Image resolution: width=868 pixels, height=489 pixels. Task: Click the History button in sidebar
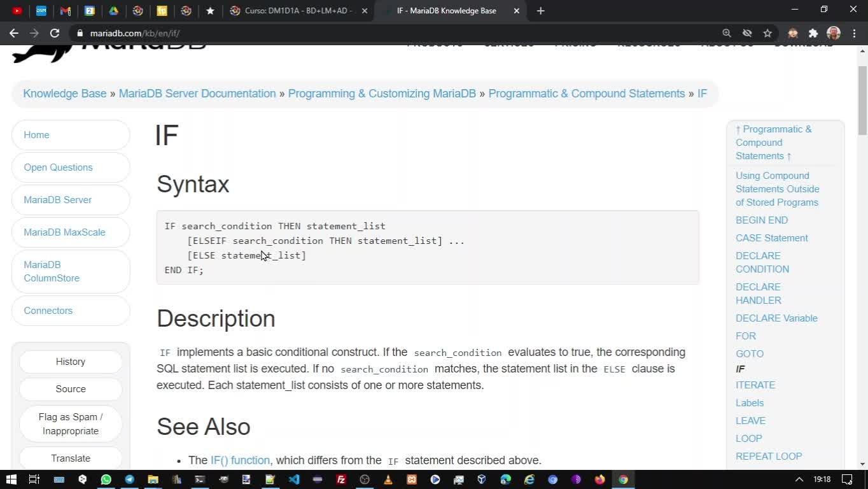pyautogui.click(x=71, y=361)
